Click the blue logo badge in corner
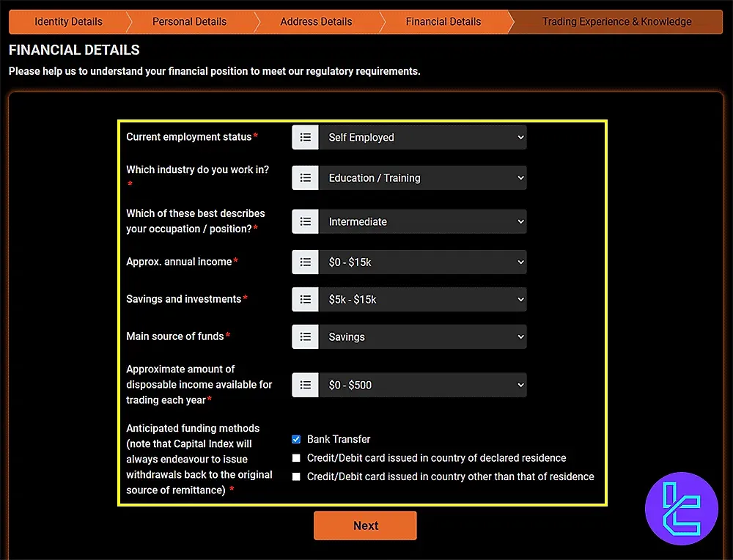This screenshot has width=733, height=560. point(682,509)
